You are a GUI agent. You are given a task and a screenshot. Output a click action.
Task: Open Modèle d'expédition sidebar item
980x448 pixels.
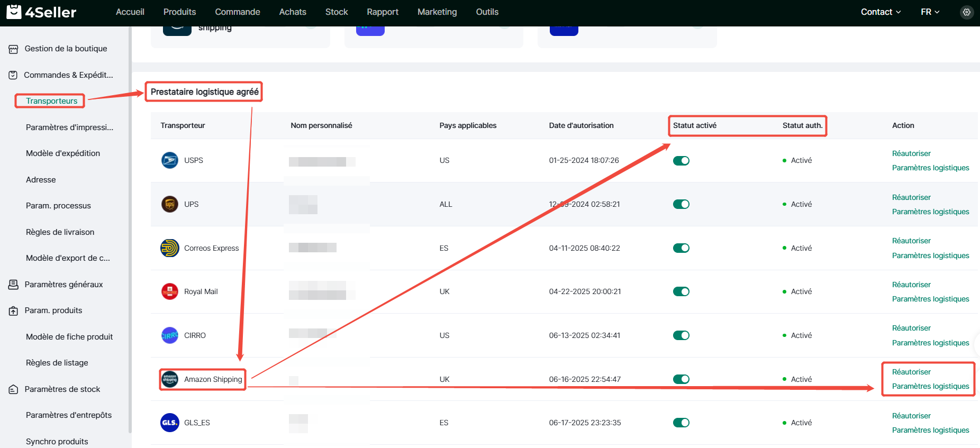pyautogui.click(x=63, y=153)
